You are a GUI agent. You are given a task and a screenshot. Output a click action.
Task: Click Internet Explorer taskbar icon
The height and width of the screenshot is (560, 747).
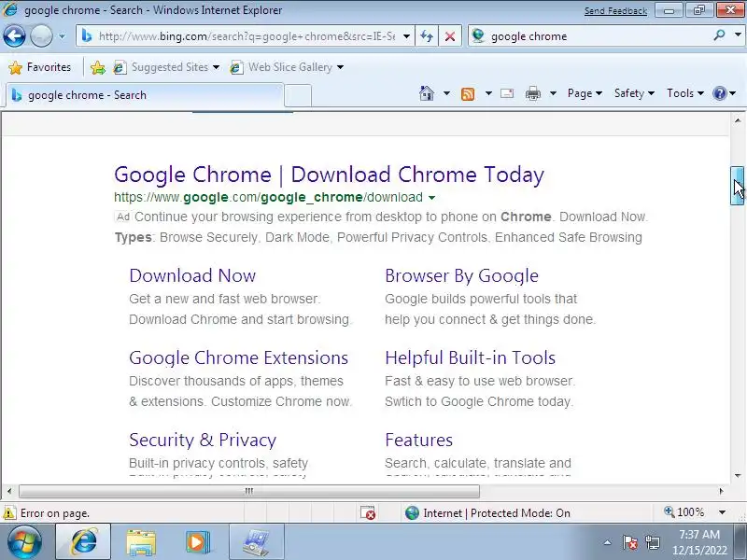pyautogui.click(x=83, y=542)
